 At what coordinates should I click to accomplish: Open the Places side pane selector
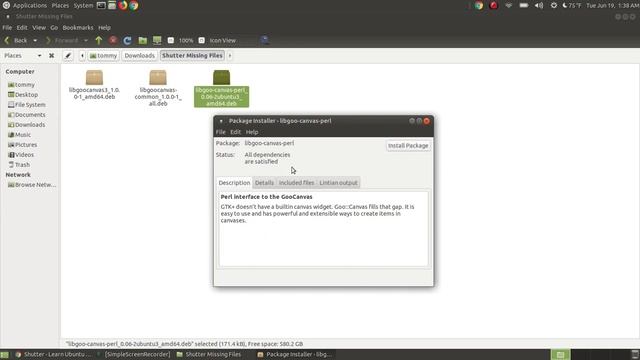point(22,56)
